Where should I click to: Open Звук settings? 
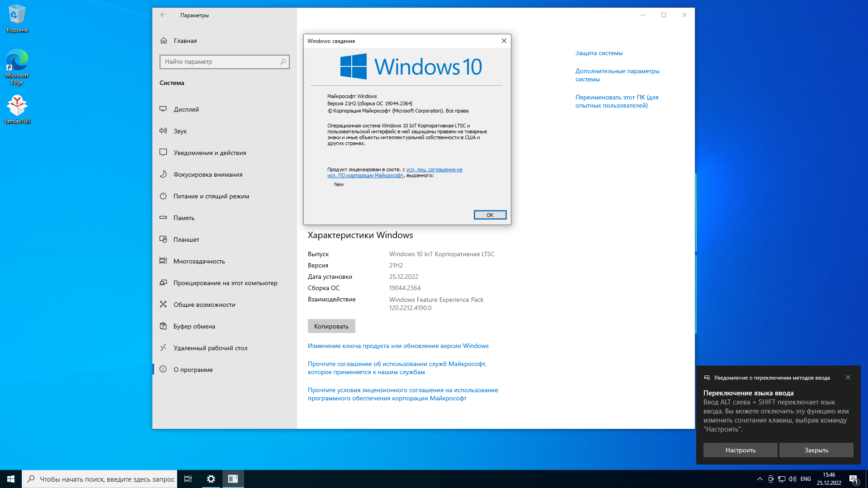pyautogui.click(x=180, y=131)
